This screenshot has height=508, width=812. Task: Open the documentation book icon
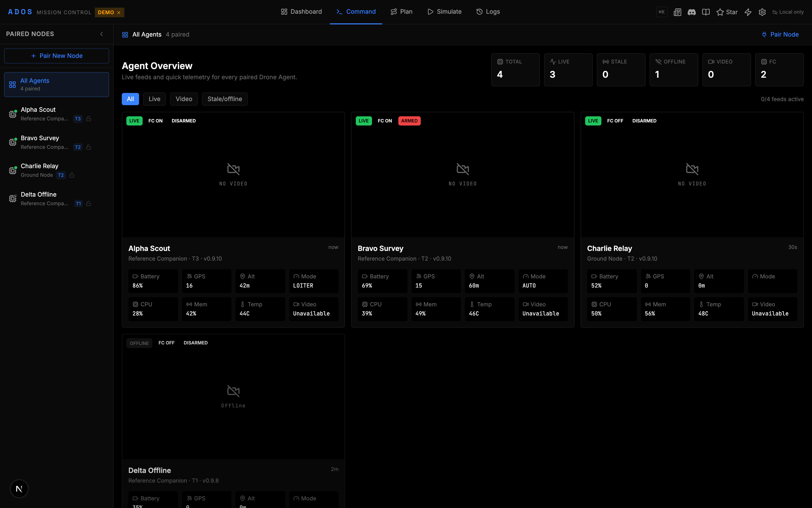[x=706, y=12]
